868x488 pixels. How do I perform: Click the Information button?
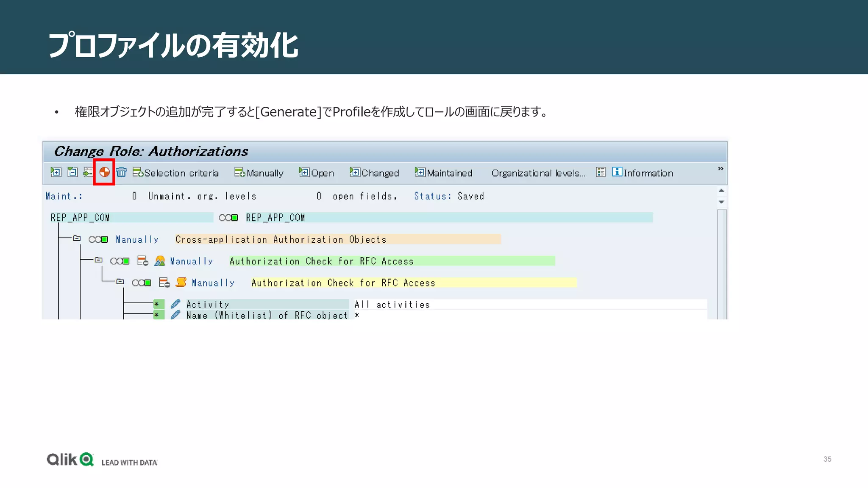(643, 172)
